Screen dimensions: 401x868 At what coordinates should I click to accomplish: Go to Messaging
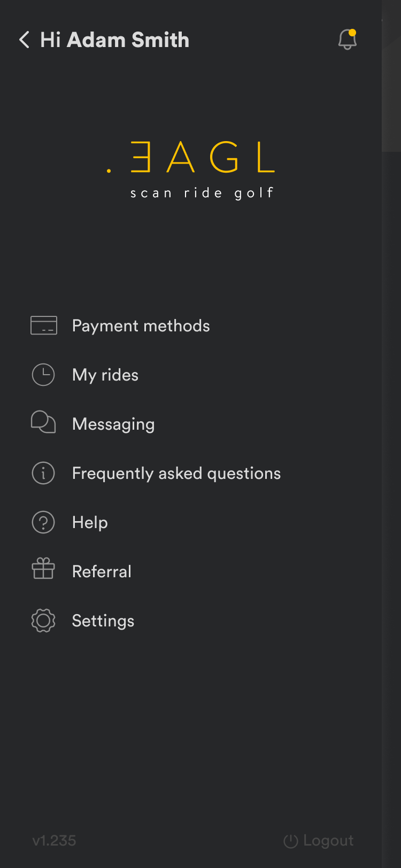[113, 424]
